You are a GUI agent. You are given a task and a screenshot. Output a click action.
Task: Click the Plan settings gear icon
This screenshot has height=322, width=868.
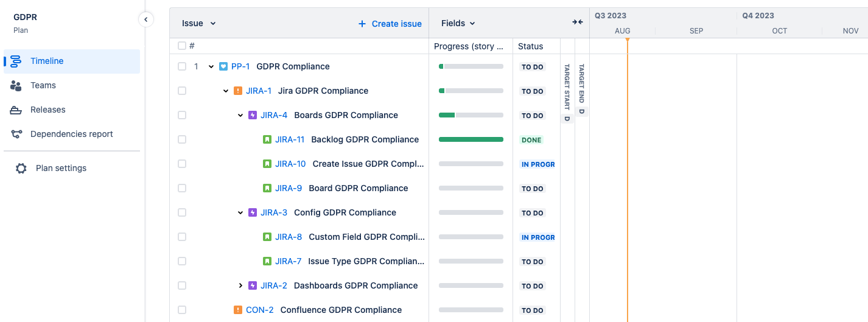click(x=21, y=169)
